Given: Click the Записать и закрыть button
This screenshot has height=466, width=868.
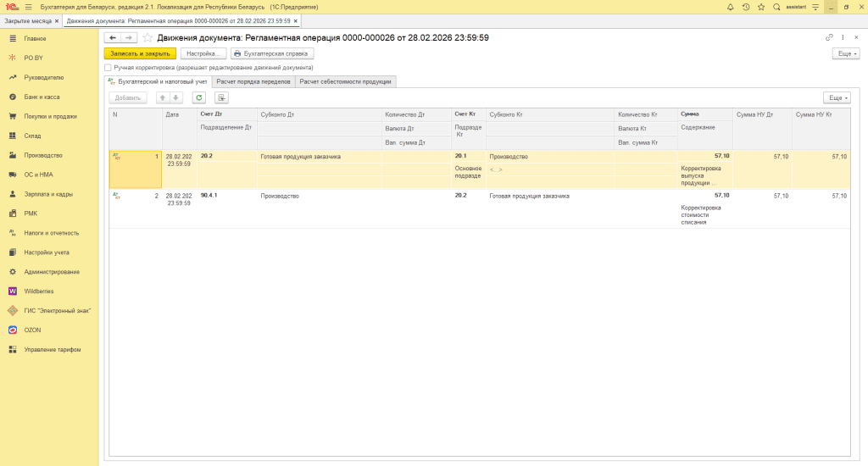Looking at the screenshot, I should 140,53.
